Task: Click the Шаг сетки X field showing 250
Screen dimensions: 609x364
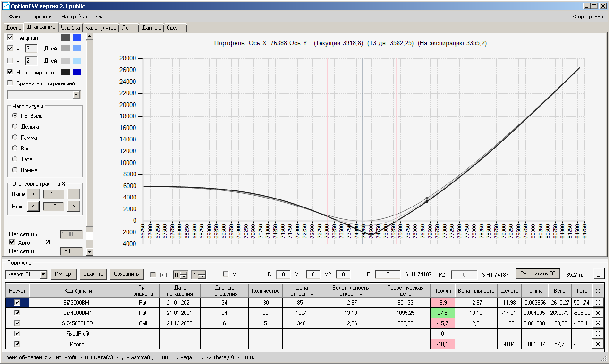Action: coord(71,251)
